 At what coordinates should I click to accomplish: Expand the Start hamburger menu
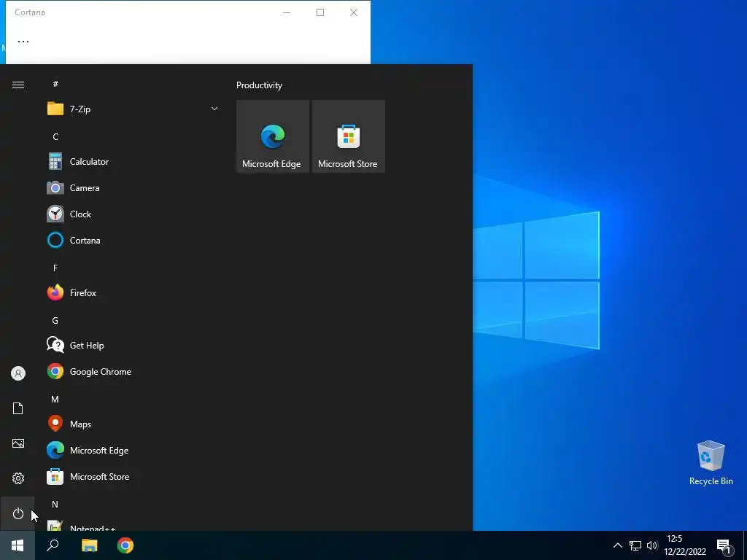tap(18, 85)
